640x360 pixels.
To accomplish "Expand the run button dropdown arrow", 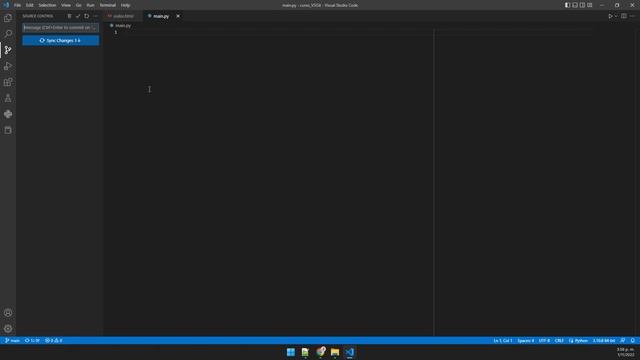I will click(x=616, y=16).
